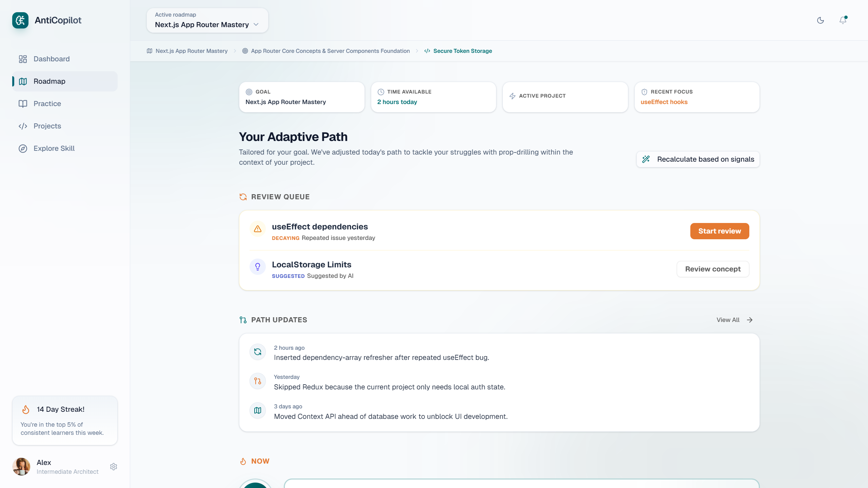Screen dimensions: 868x488
Task: Click the 14 Day Streak card
Action: 65,421
